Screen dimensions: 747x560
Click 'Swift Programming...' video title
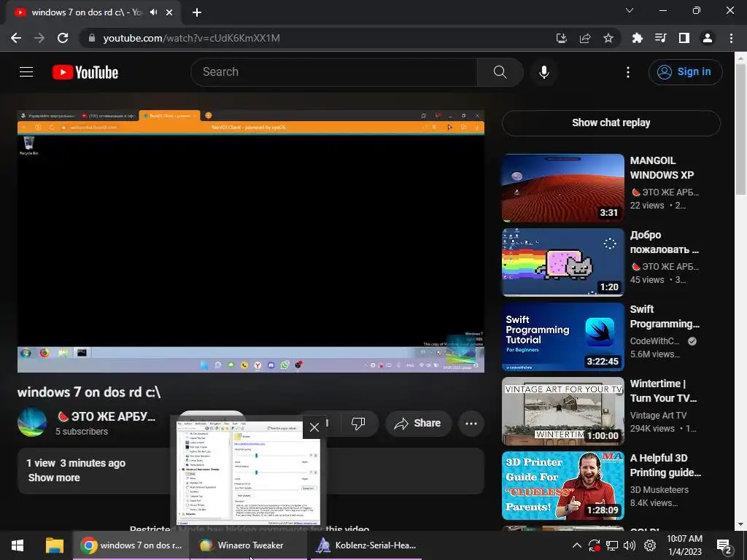665,316
